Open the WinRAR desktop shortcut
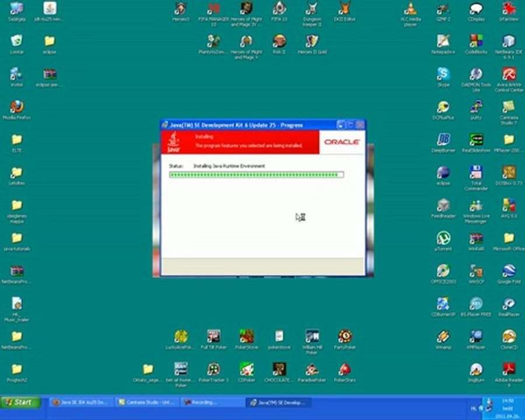Viewport: 525px width, 420px height. (476, 241)
